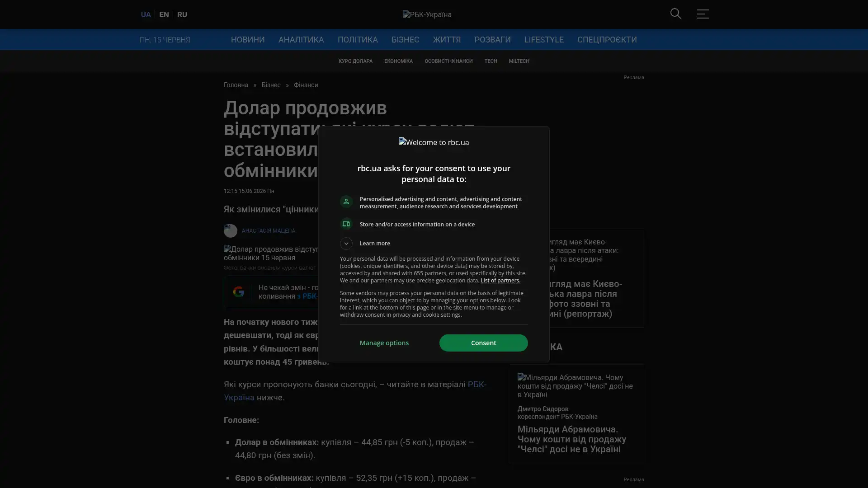Switch language to UA
Screen dimensions: 868x488
pos(146,14)
